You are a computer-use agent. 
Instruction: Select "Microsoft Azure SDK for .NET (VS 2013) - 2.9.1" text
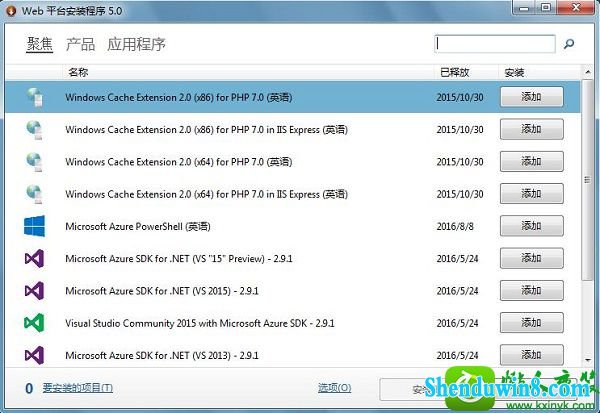pos(162,356)
